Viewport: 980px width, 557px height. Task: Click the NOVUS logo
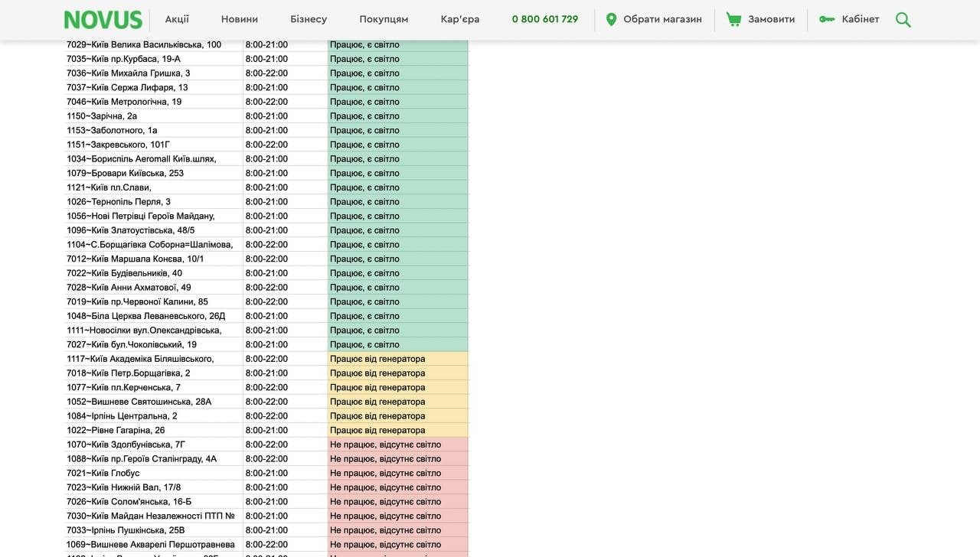click(103, 19)
